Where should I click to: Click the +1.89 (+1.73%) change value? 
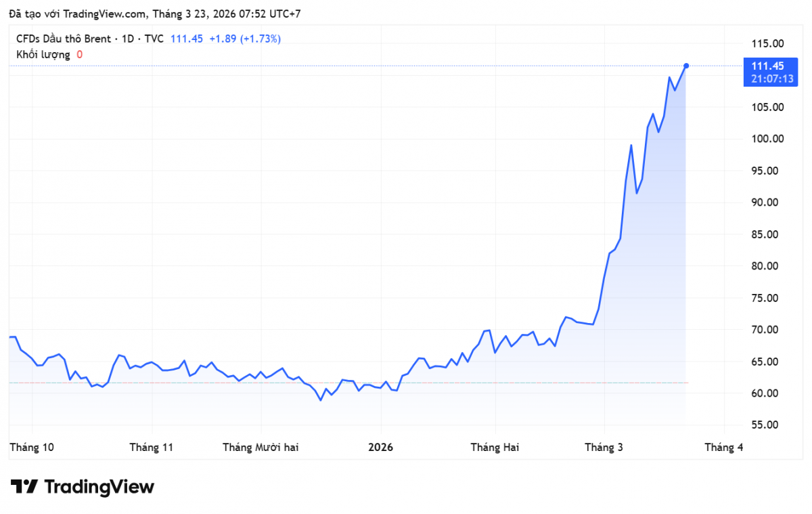[244, 39]
